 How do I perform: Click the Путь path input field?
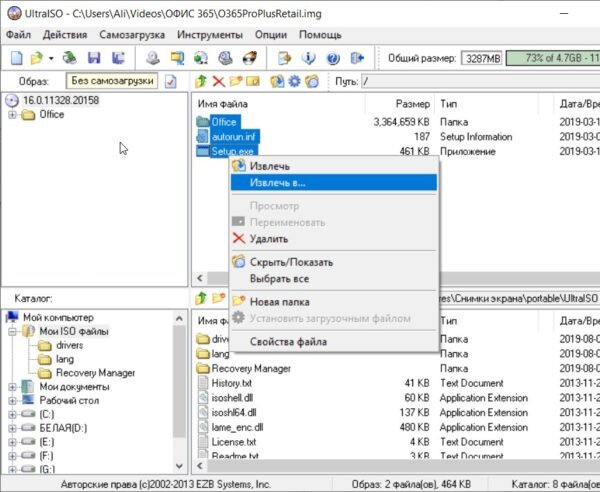click(x=481, y=81)
